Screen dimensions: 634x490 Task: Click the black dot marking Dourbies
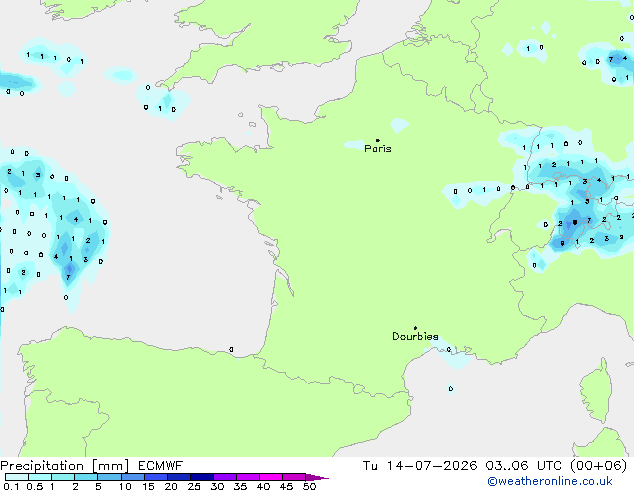pos(415,328)
